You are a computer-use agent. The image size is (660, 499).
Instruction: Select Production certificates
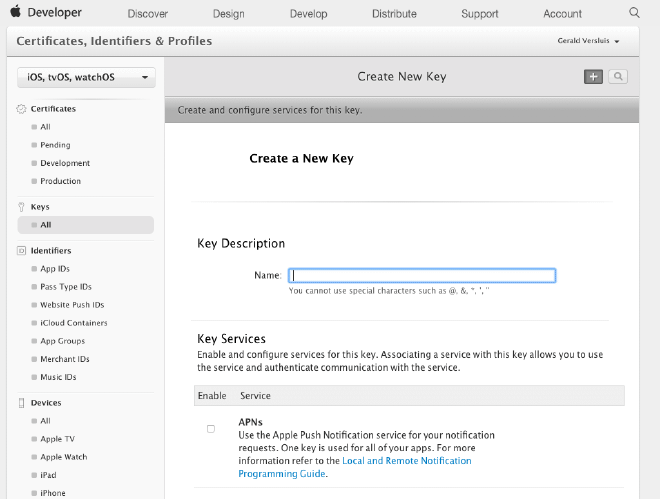(60, 181)
